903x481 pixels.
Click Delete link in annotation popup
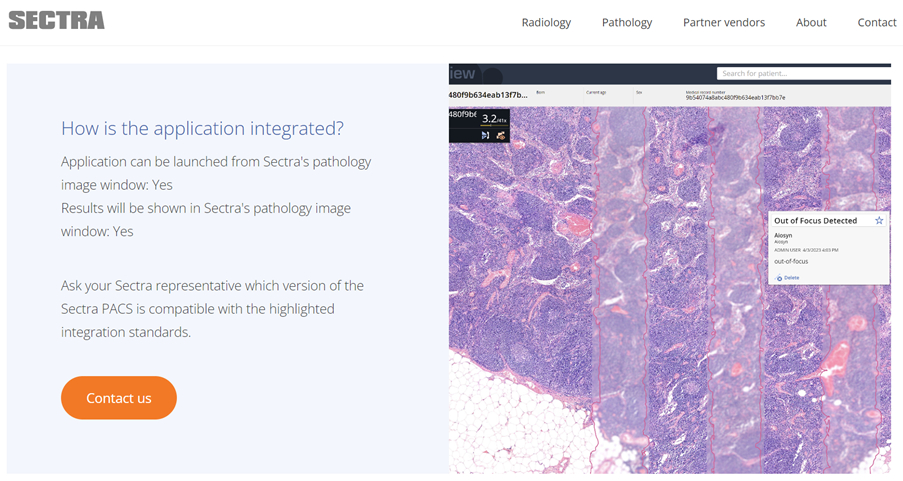pyautogui.click(x=791, y=278)
